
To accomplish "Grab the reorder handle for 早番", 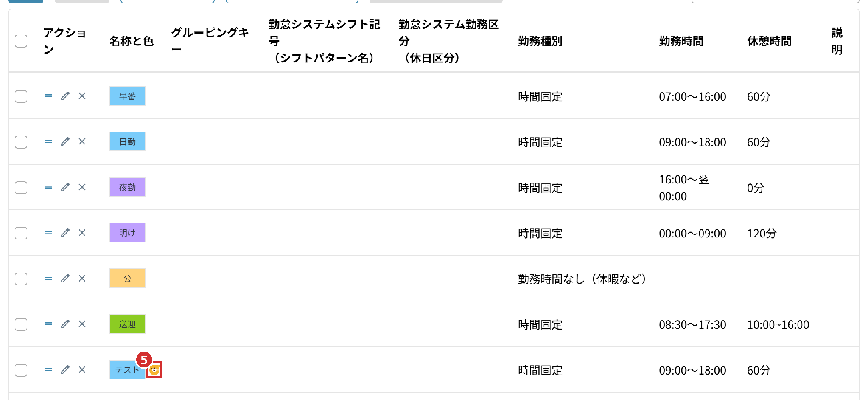I will (x=48, y=96).
